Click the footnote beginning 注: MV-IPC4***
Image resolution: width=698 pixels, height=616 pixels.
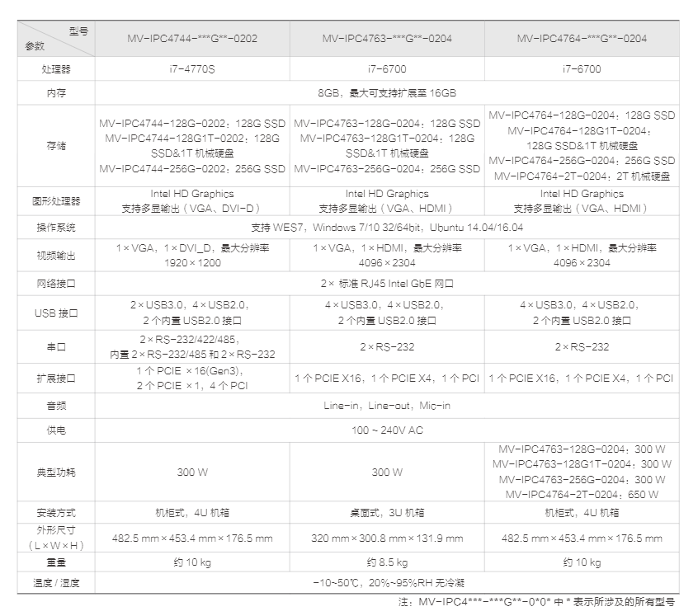(x=536, y=602)
